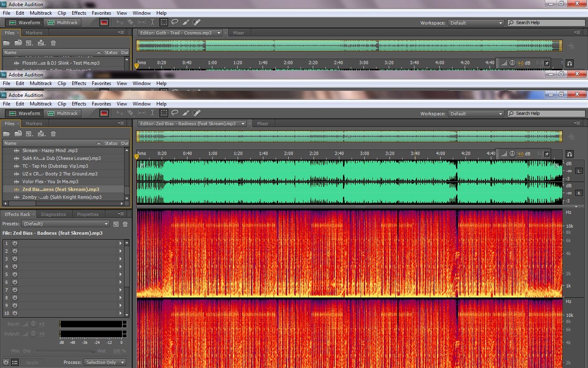Toggle the R channel enable button
The height and width of the screenshot is (368, 588).
pyautogui.click(x=579, y=193)
